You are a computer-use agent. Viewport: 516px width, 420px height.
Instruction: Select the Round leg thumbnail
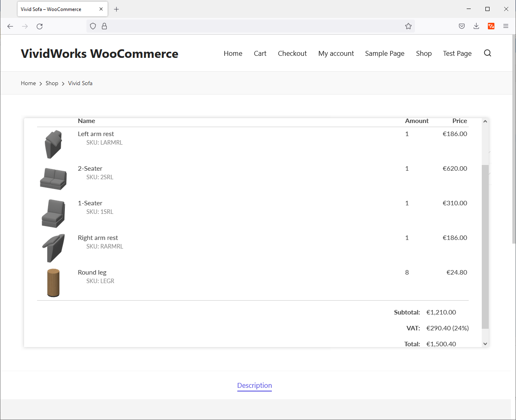tap(53, 282)
